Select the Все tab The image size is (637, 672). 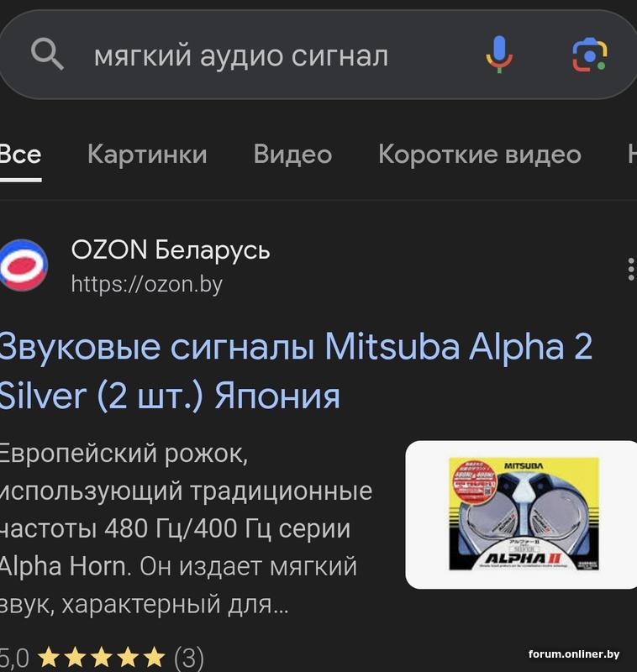[x=20, y=155]
